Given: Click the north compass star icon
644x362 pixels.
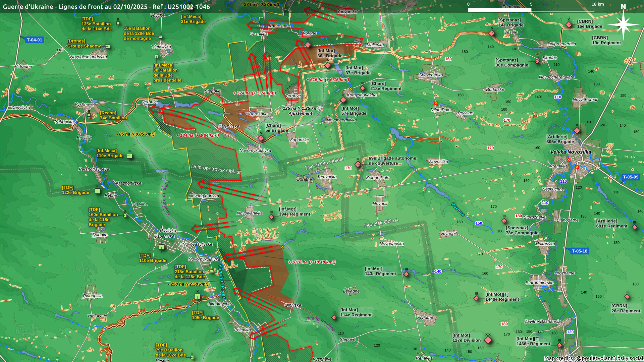Looking at the screenshot, I should coord(623,24).
